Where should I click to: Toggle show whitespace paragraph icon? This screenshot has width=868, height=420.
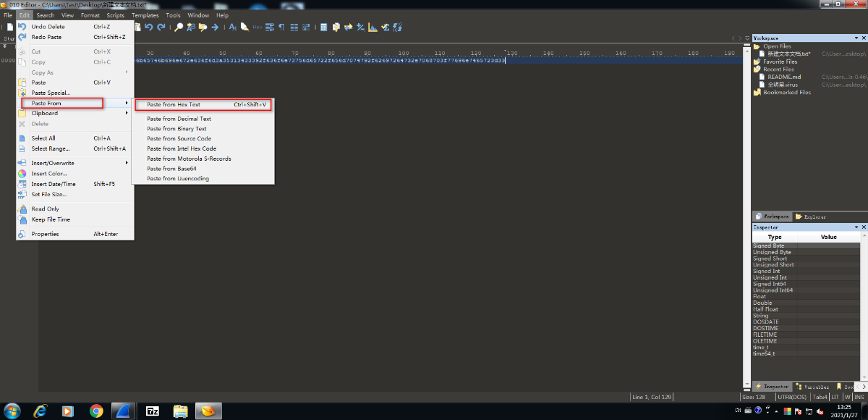pos(281,27)
